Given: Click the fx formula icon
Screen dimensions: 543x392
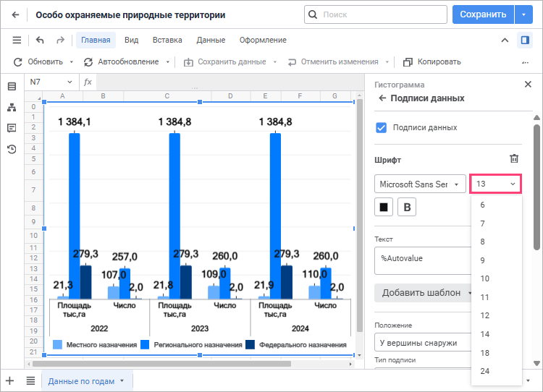Looking at the screenshot, I should pyautogui.click(x=88, y=82).
